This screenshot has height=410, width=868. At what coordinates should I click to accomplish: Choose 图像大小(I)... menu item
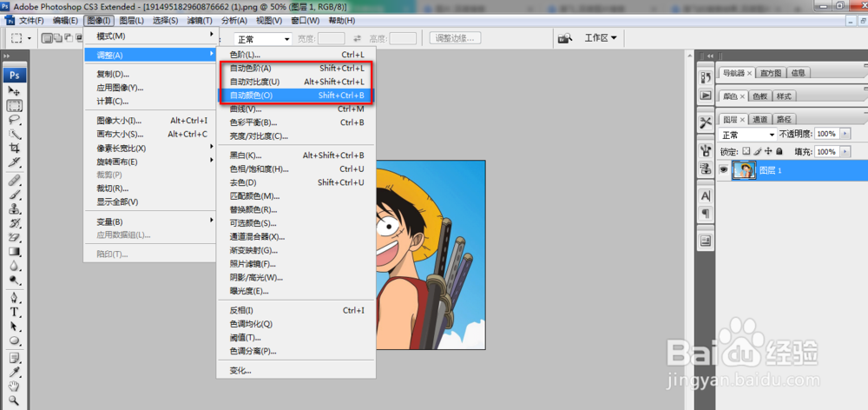coord(149,120)
